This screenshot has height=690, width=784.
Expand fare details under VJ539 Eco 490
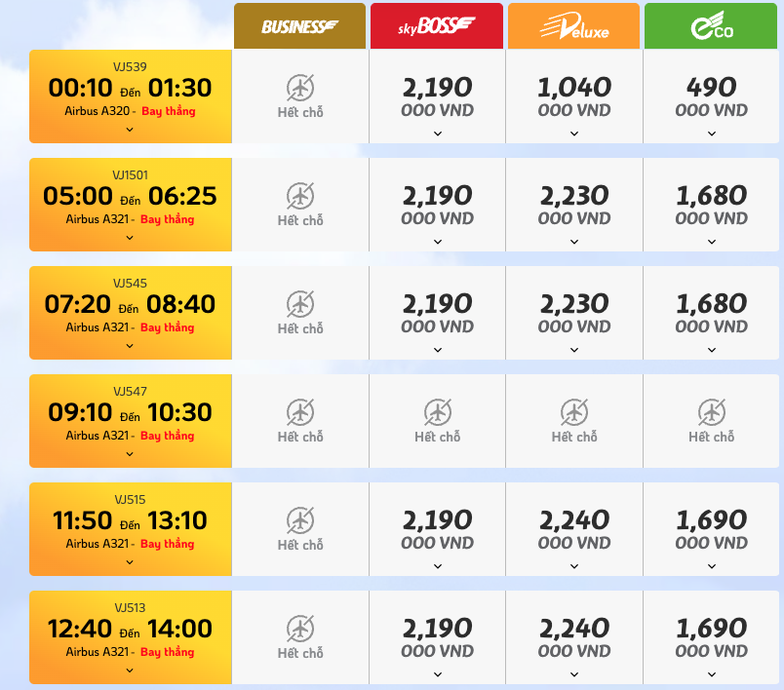tap(712, 134)
